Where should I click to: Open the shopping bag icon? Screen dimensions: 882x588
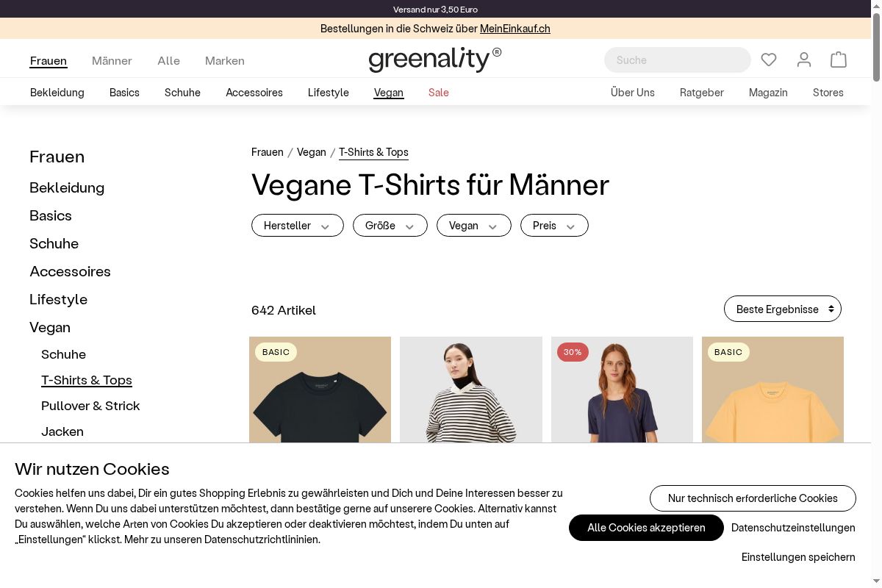(839, 60)
